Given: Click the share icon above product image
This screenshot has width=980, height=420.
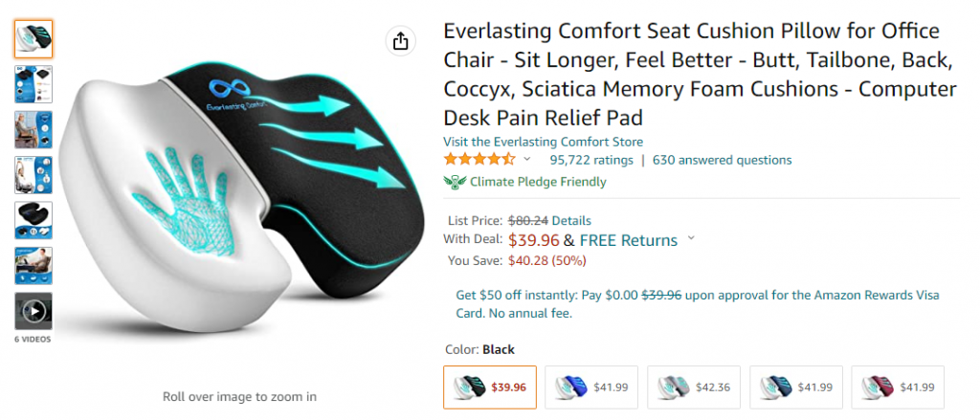Looking at the screenshot, I should [x=400, y=41].
